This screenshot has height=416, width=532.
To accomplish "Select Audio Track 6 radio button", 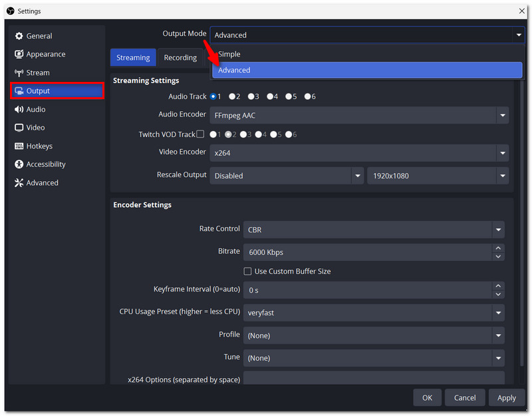I will coord(307,97).
